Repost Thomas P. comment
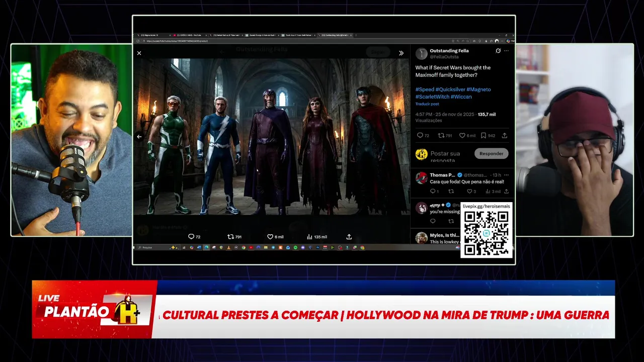Image resolution: width=644 pixels, height=362 pixels. 451,191
